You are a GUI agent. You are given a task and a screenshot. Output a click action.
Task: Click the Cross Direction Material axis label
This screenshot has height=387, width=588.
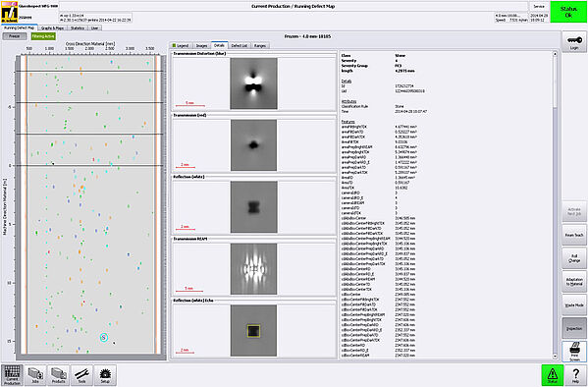pos(90,44)
